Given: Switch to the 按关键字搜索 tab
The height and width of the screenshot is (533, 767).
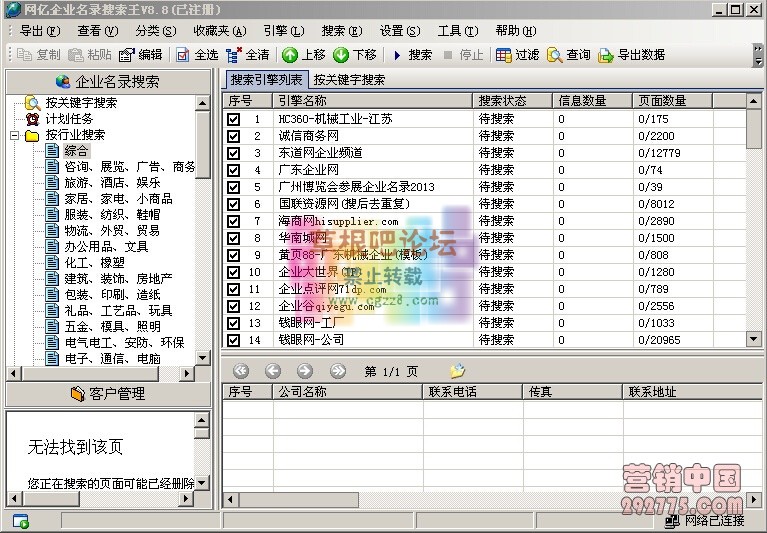Looking at the screenshot, I should tap(349, 80).
